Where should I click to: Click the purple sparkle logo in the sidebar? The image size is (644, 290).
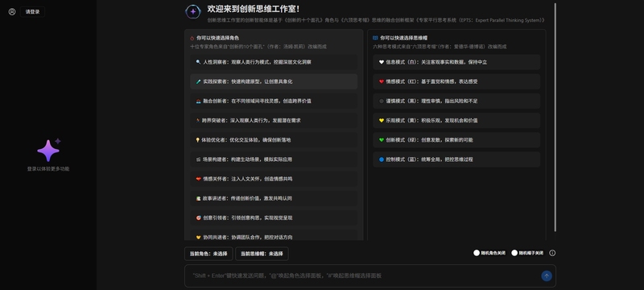[x=49, y=150]
